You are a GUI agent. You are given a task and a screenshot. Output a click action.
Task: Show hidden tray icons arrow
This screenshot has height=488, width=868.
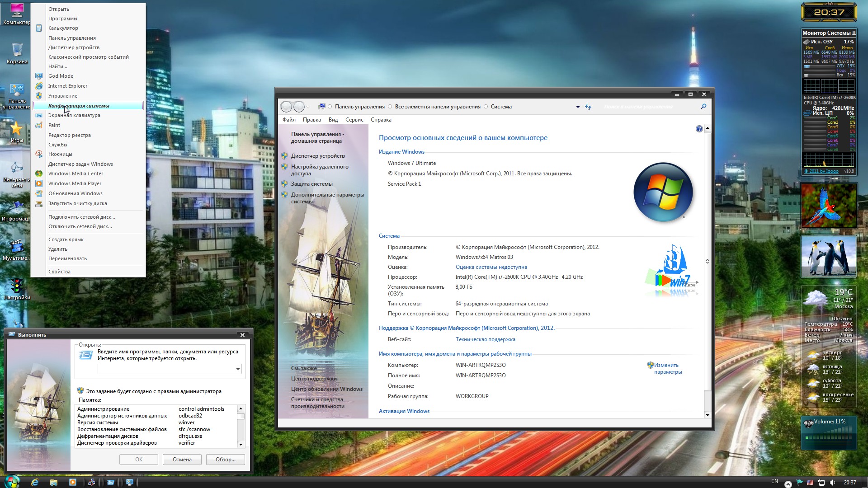(788, 483)
